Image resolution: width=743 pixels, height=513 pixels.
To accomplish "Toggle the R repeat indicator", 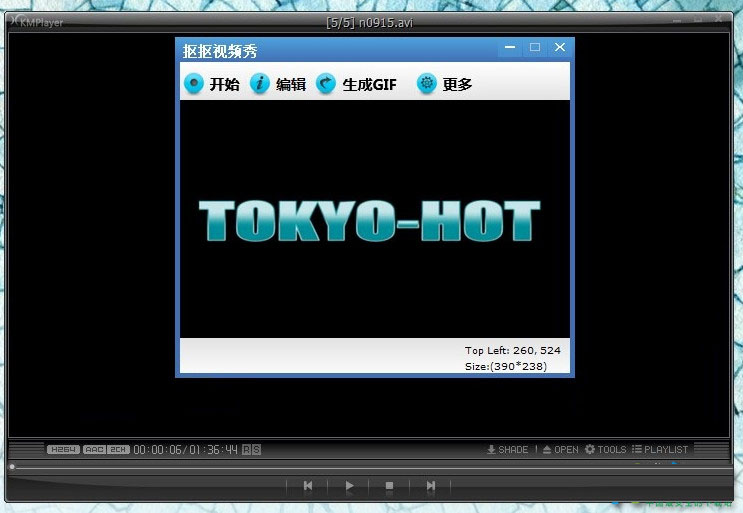I will tap(246, 450).
